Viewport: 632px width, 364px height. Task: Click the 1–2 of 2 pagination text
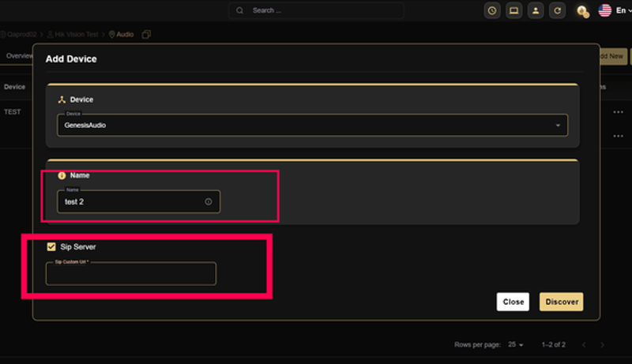554,345
